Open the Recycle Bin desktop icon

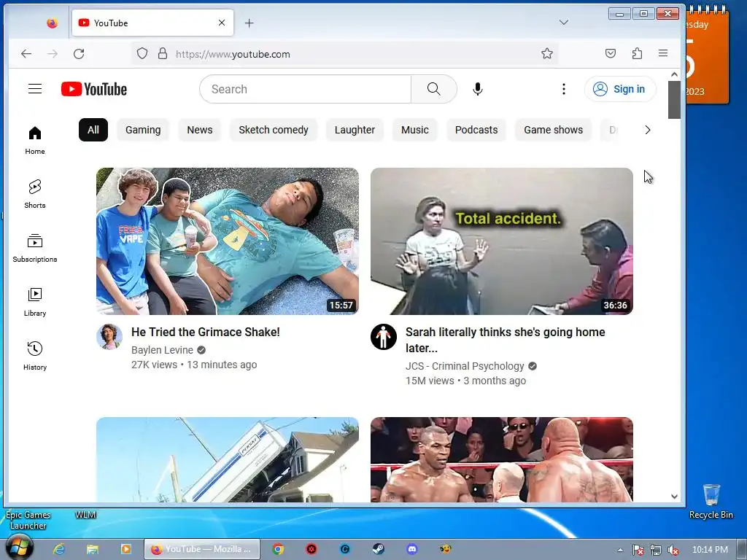point(711,502)
